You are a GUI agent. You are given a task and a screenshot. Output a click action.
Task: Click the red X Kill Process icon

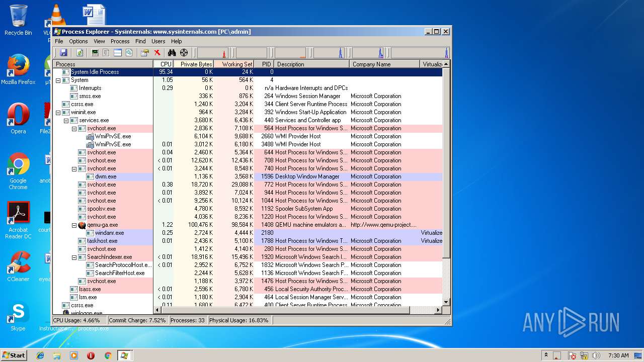coord(157,53)
